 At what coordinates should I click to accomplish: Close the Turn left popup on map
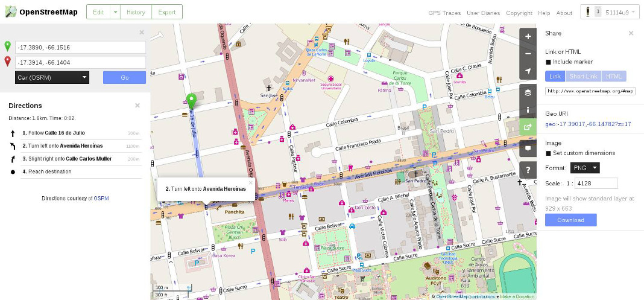[x=250, y=182]
